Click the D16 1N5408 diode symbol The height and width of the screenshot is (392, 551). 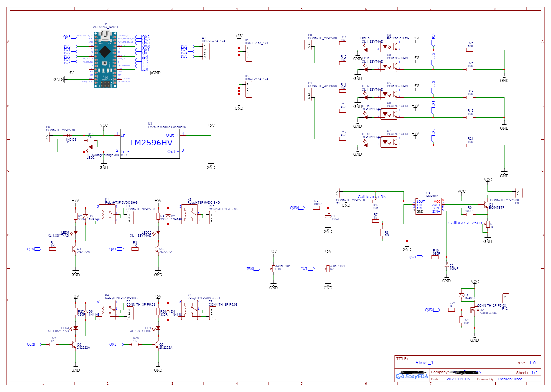[x=68, y=135]
